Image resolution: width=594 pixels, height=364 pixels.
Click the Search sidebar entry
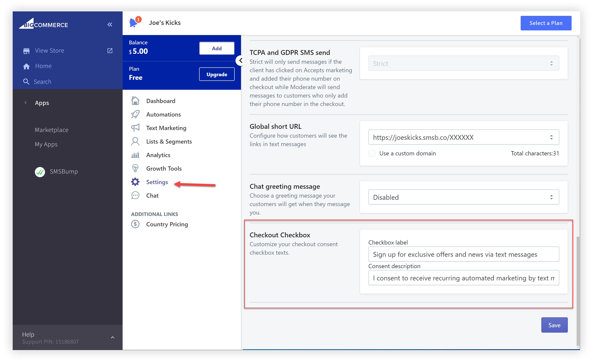(42, 82)
